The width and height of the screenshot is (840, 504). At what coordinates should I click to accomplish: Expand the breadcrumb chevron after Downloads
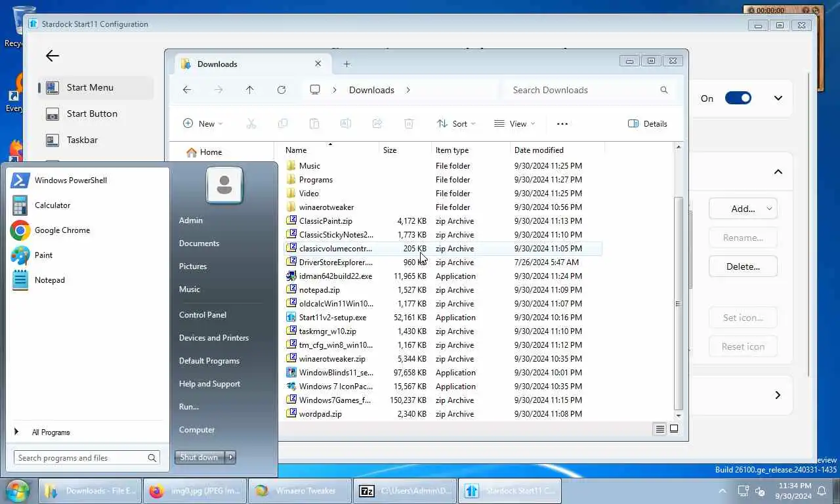click(408, 90)
